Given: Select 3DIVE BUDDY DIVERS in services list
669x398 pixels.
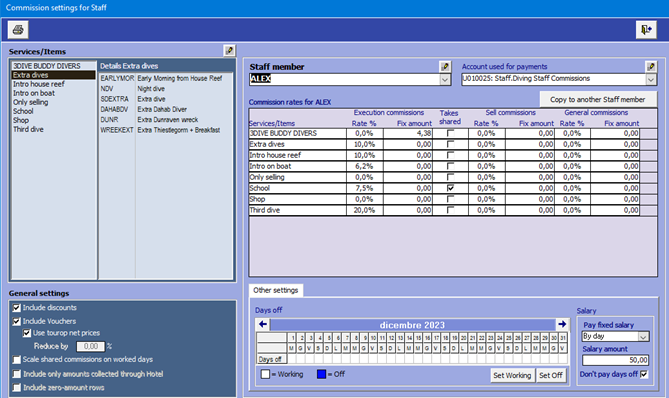Looking at the screenshot, I should point(53,66).
